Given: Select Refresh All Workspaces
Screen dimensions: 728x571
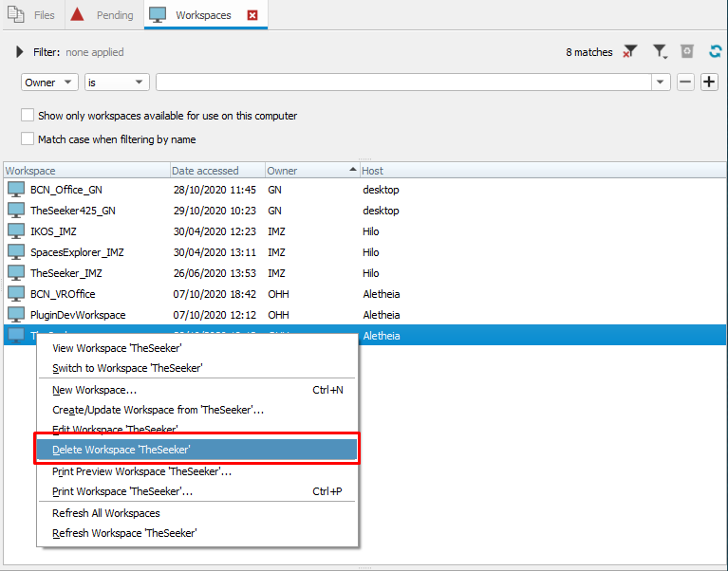Looking at the screenshot, I should click(x=196, y=513).
